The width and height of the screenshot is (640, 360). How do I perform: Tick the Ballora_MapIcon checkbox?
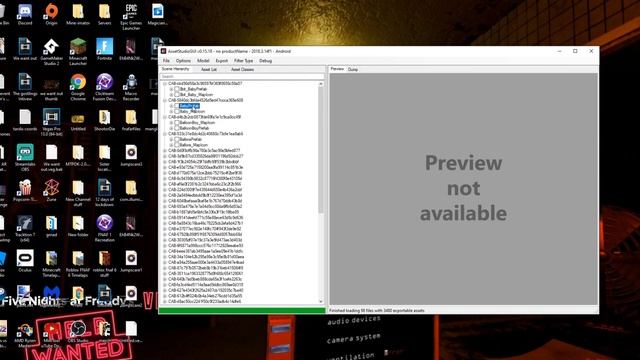pyautogui.click(x=177, y=145)
